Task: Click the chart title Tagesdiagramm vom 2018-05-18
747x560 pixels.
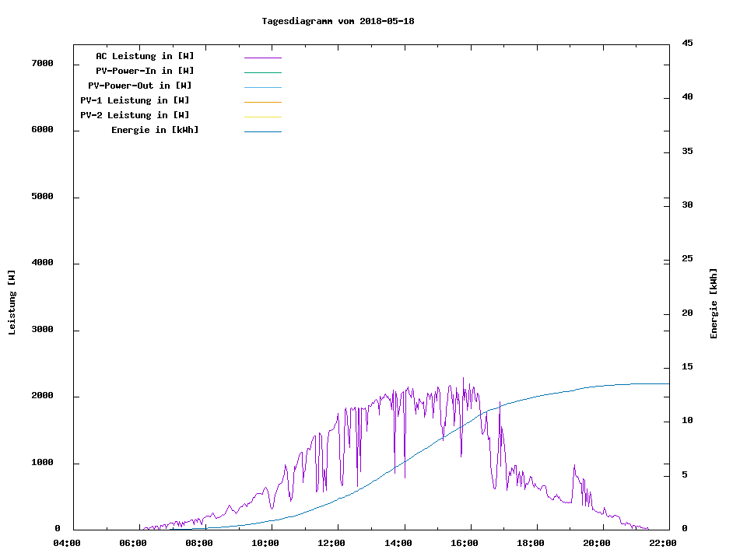Action: 338,21
